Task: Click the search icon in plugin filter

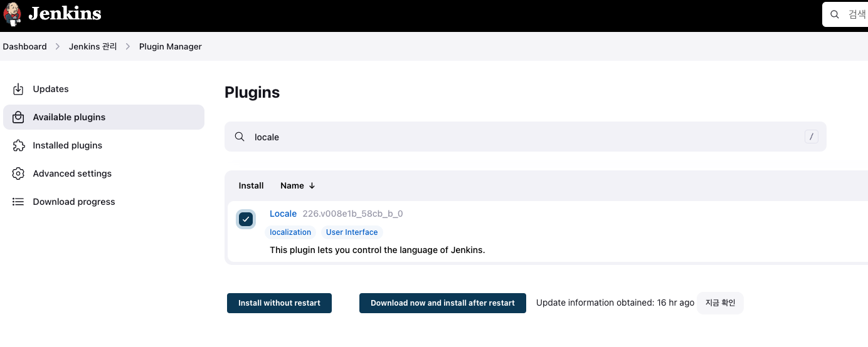Action: pyautogui.click(x=240, y=137)
